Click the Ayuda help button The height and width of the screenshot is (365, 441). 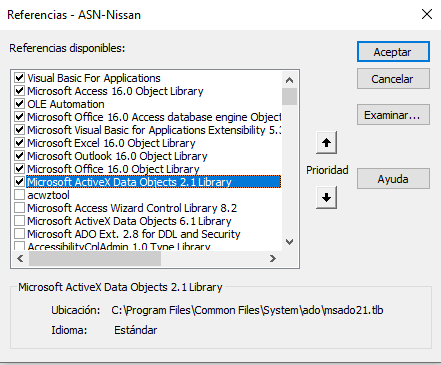tap(393, 179)
